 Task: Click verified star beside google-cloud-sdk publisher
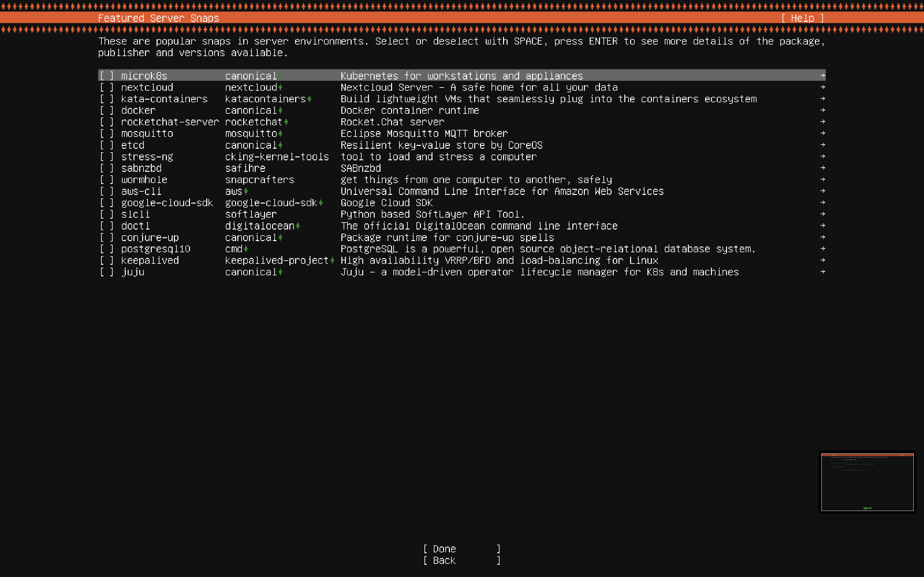[x=321, y=203]
